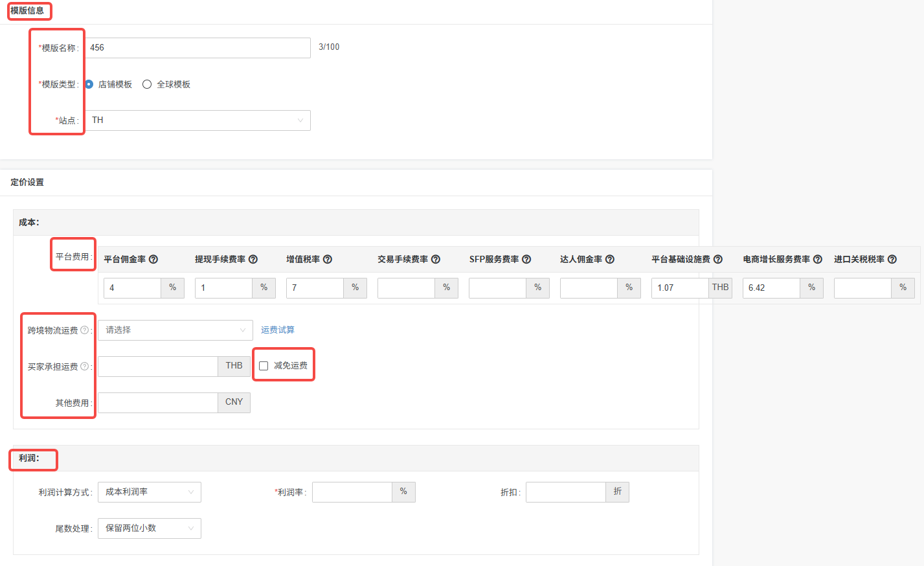Enable the 减免运费 checkbox

click(x=264, y=366)
